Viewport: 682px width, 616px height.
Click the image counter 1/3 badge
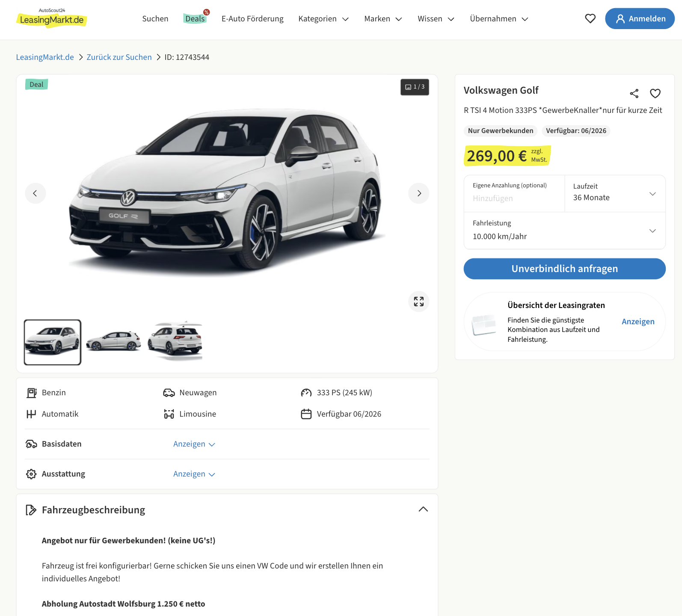(x=415, y=87)
